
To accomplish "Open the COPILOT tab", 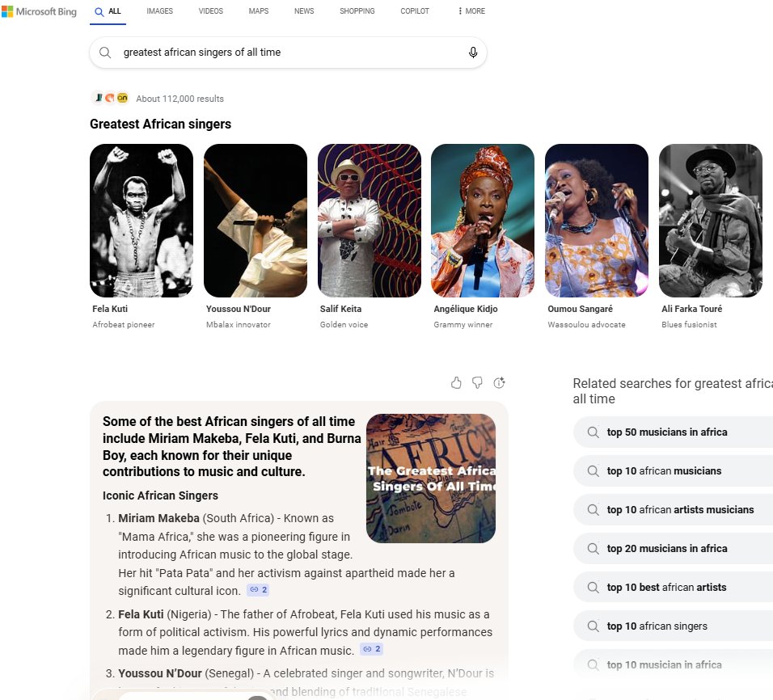I will click(x=415, y=11).
